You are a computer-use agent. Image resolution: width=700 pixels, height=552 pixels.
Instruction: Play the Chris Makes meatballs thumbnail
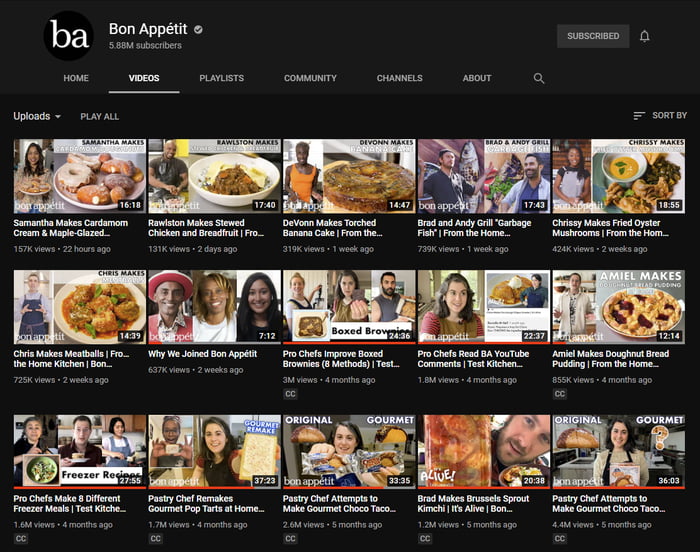point(79,307)
